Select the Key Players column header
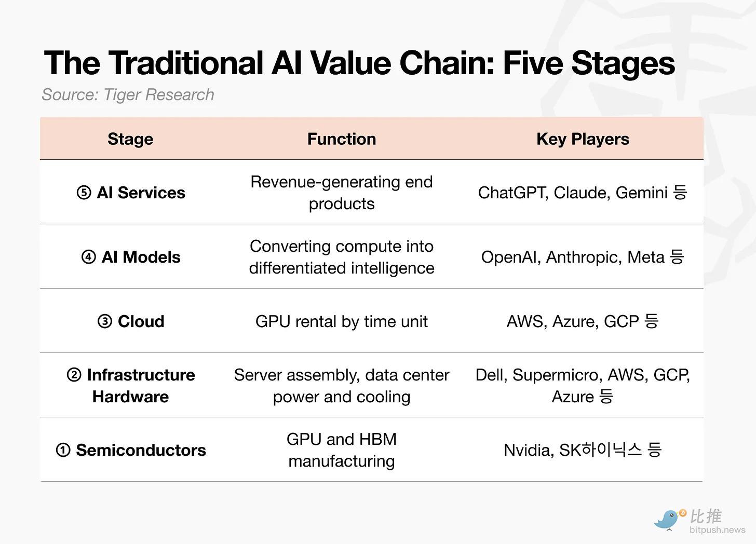 coord(583,139)
